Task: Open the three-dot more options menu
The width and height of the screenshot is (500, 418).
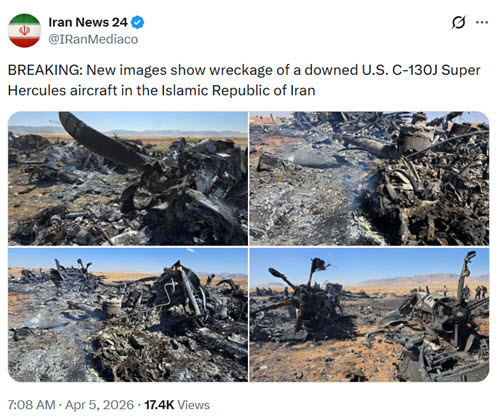Action: [482, 22]
